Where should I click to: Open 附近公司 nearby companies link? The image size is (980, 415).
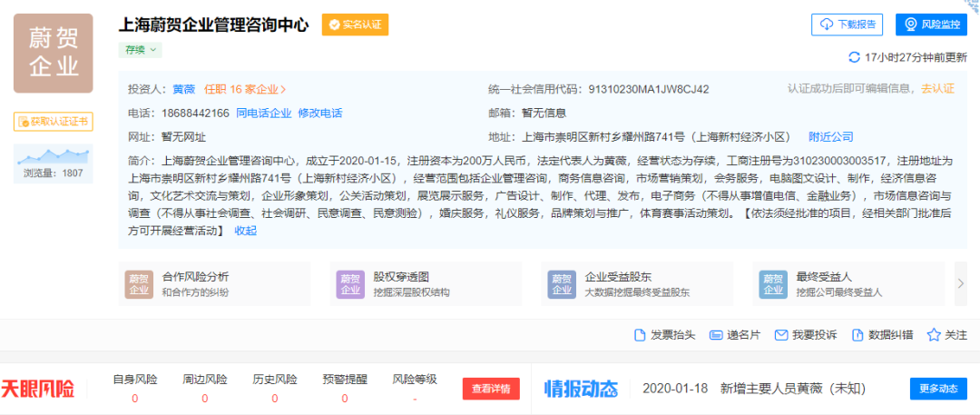click(830, 137)
